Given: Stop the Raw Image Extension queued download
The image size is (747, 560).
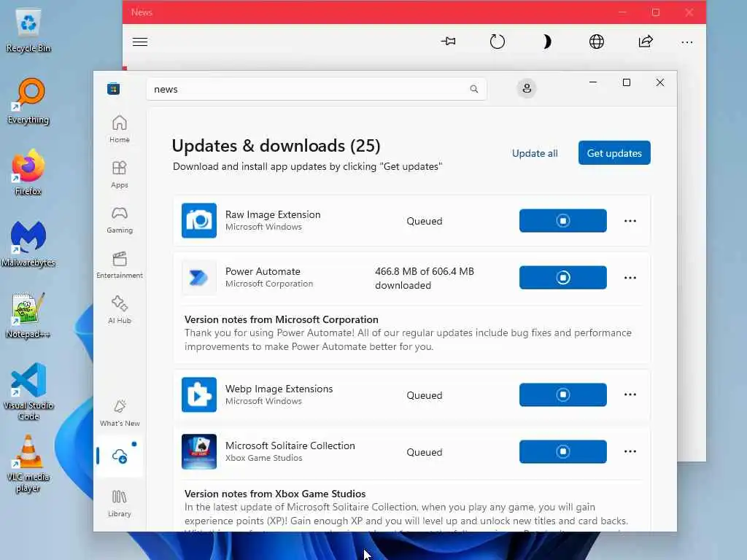Looking at the screenshot, I should click(562, 220).
